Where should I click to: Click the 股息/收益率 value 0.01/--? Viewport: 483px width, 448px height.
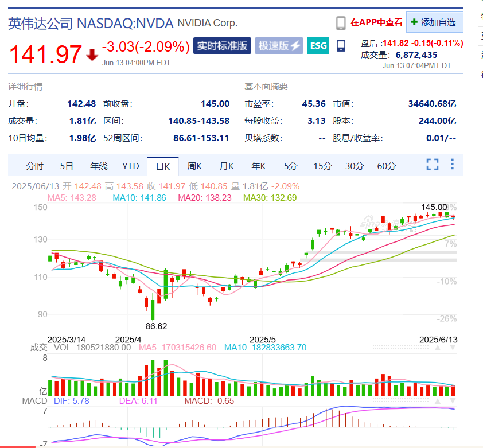tap(441, 138)
